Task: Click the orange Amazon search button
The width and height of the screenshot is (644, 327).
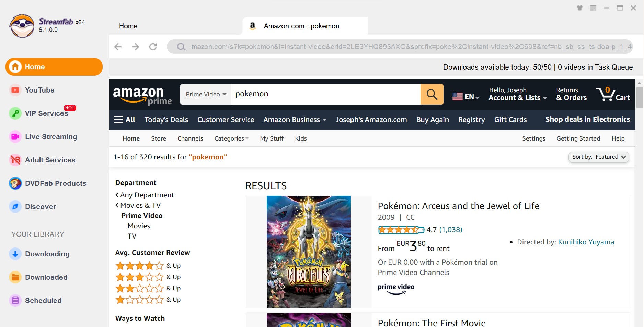Action: click(432, 94)
